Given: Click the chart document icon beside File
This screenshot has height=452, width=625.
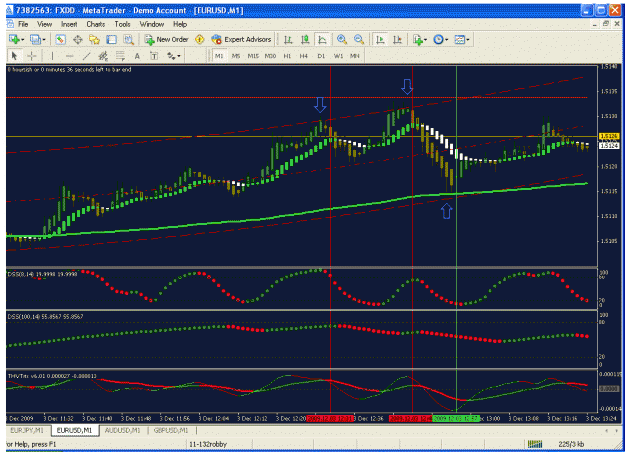Looking at the screenshot, I should point(10,24).
